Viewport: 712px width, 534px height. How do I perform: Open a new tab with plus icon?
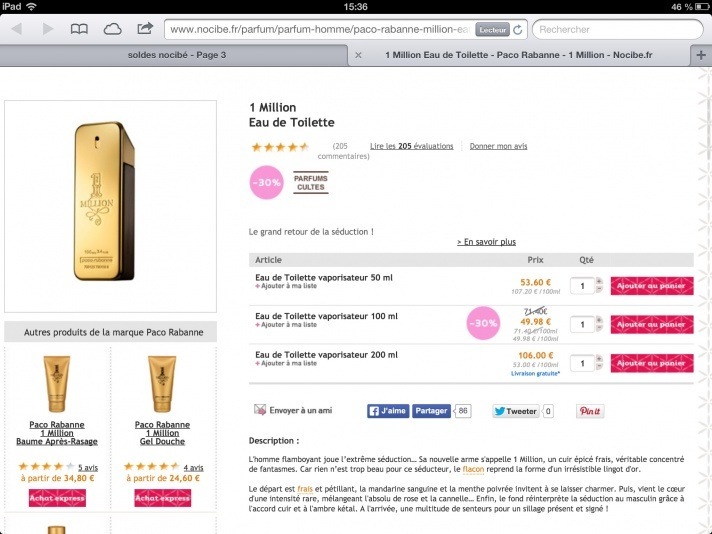[701, 55]
